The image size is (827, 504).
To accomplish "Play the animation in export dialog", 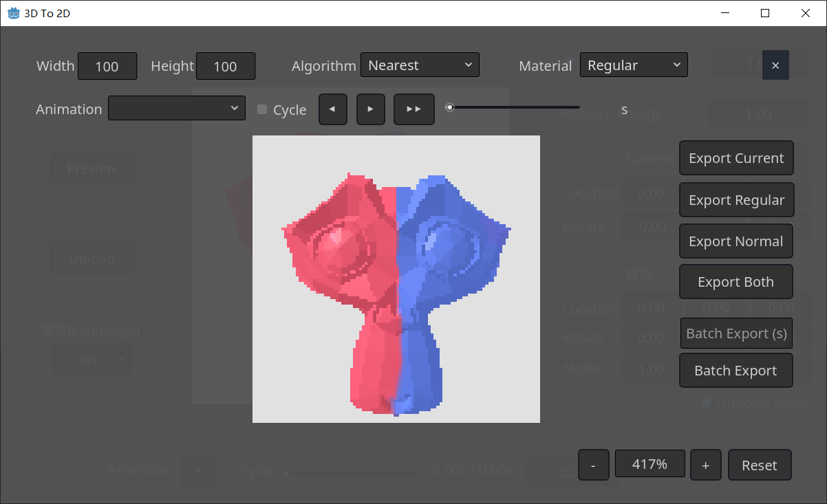I will [371, 109].
